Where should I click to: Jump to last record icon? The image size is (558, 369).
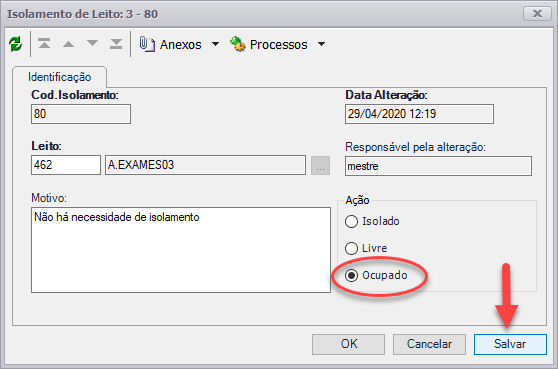click(x=116, y=44)
